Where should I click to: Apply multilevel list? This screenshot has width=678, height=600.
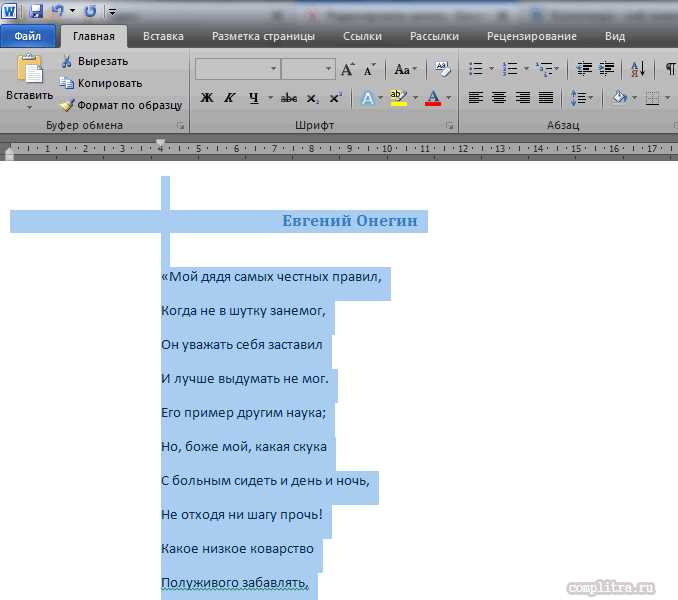click(x=545, y=69)
